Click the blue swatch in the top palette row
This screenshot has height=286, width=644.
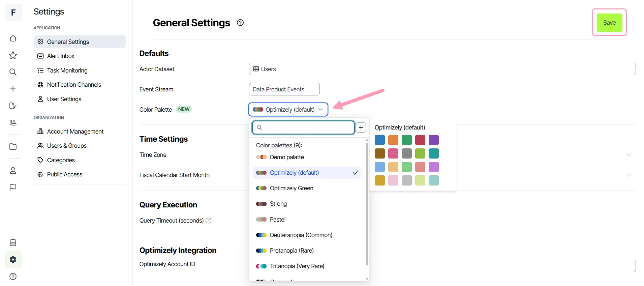point(380,140)
